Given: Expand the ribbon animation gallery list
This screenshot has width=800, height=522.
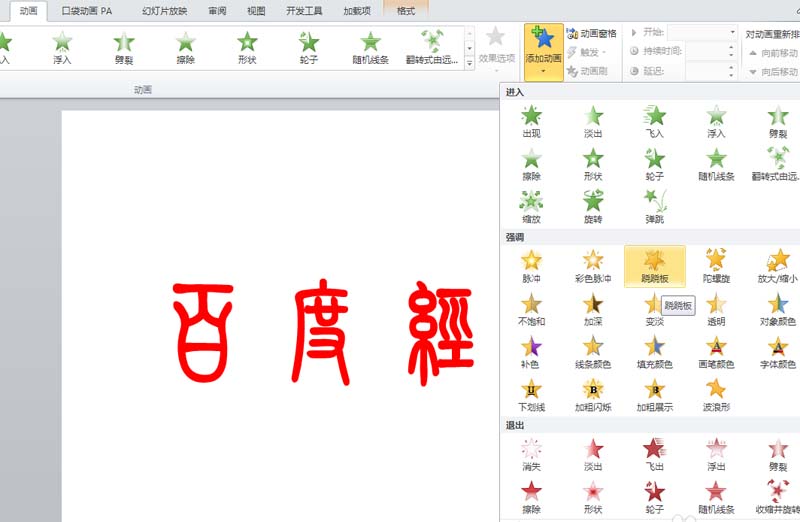Looking at the screenshot, I should (469, 63).
